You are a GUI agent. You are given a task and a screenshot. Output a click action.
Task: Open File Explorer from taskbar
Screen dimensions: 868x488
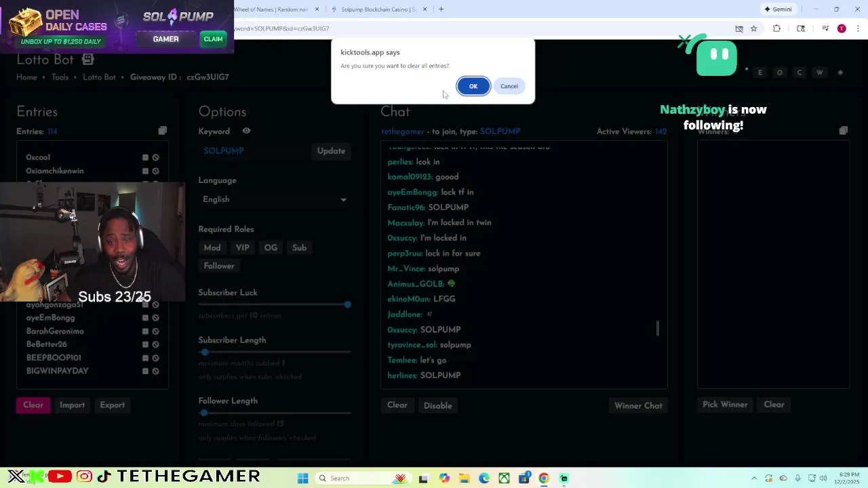(464, 479)
